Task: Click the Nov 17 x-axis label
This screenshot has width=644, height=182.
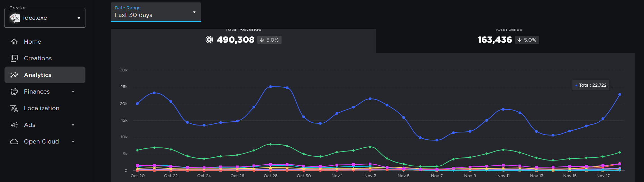Action: pos(603,176)
